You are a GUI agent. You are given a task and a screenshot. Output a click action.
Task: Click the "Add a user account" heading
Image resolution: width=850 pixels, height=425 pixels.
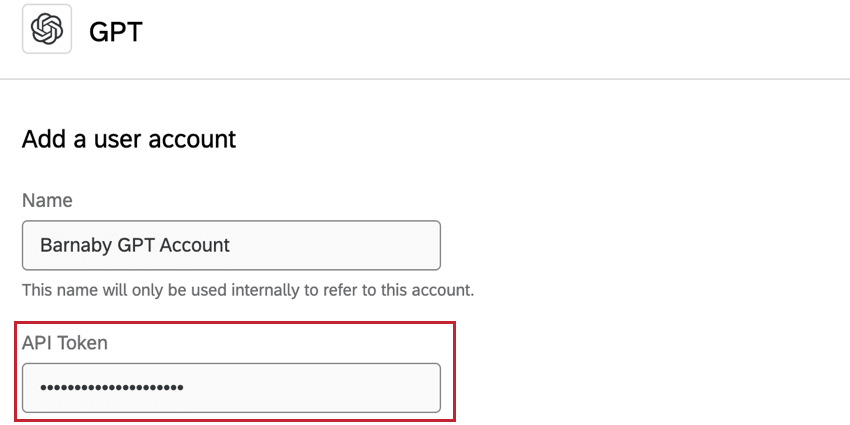[129, 139]
